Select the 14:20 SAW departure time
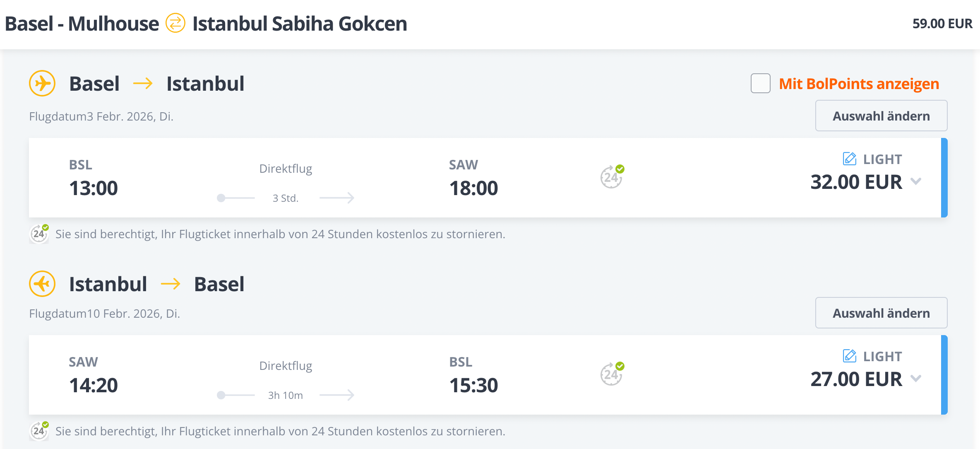 (94, 385)
